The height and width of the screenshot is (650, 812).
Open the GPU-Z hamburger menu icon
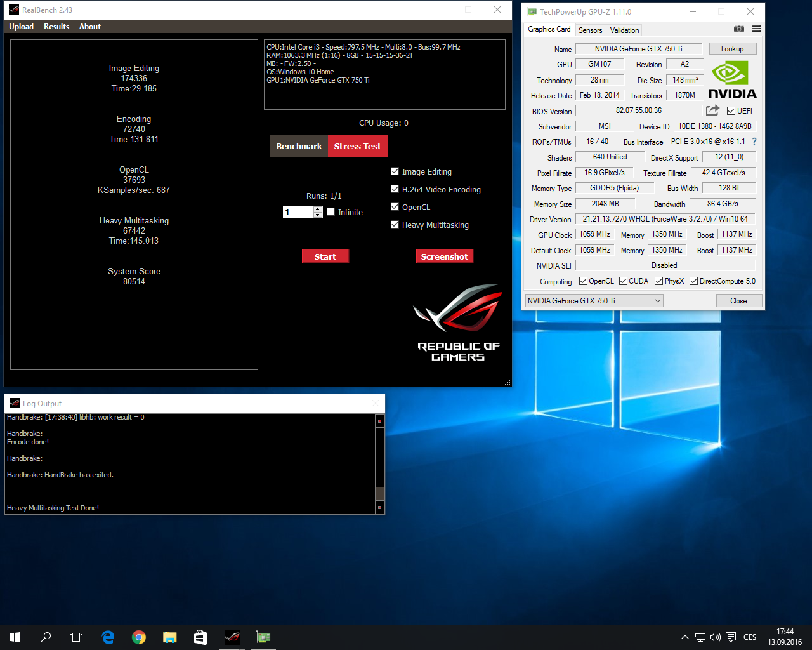coord(756,29)
